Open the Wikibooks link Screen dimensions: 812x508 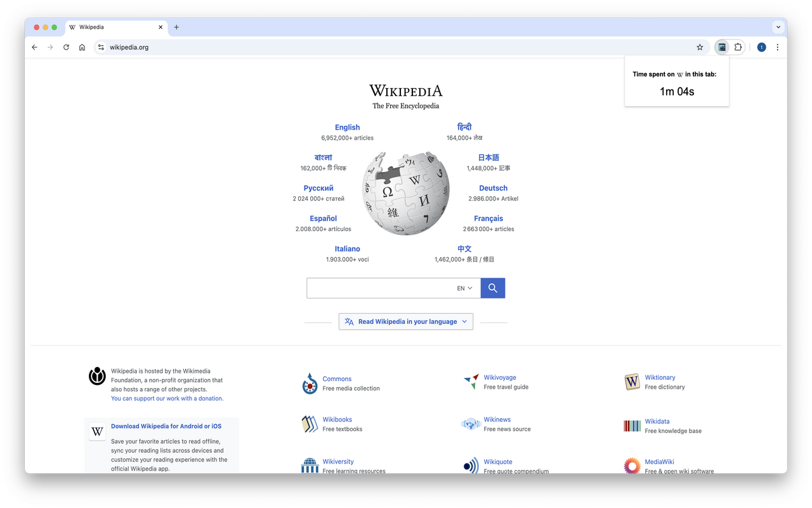pyautogui.click(x=337, y=420)
